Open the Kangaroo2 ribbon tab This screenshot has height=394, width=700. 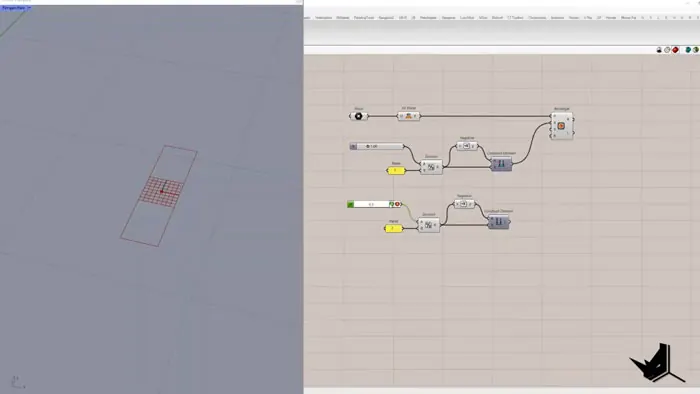pyautogui.click(x=386, y=18)
